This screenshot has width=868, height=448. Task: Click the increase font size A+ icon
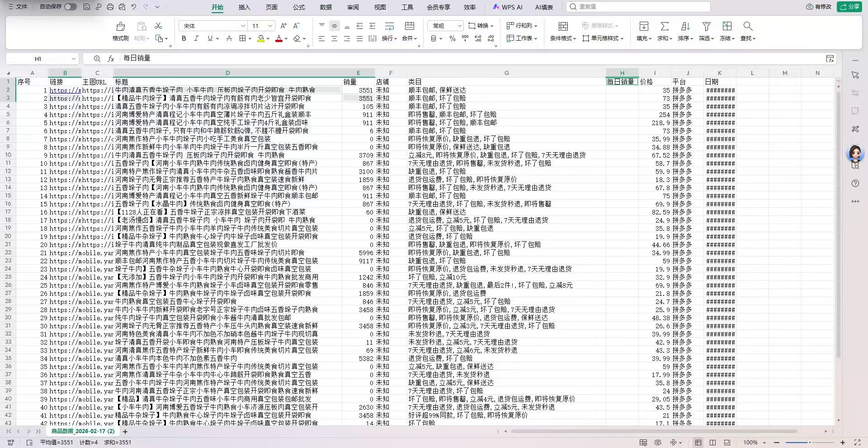(x=283, y=26)
